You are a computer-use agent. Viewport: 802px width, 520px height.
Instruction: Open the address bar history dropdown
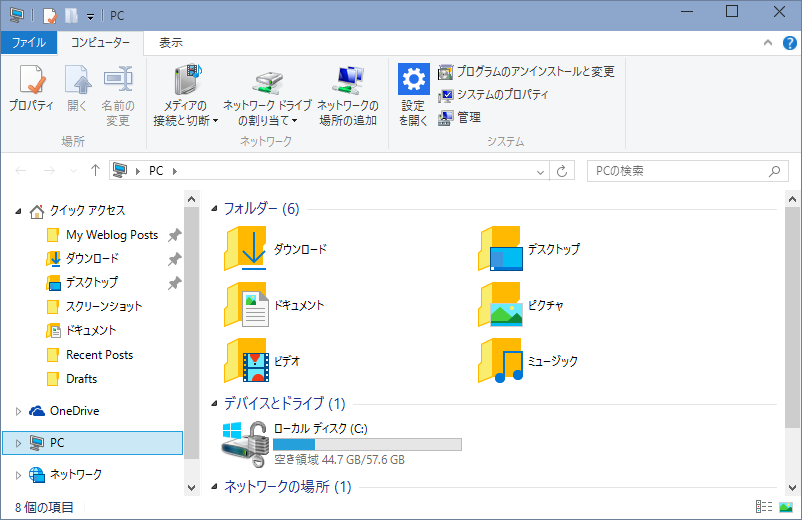[540, 171]
